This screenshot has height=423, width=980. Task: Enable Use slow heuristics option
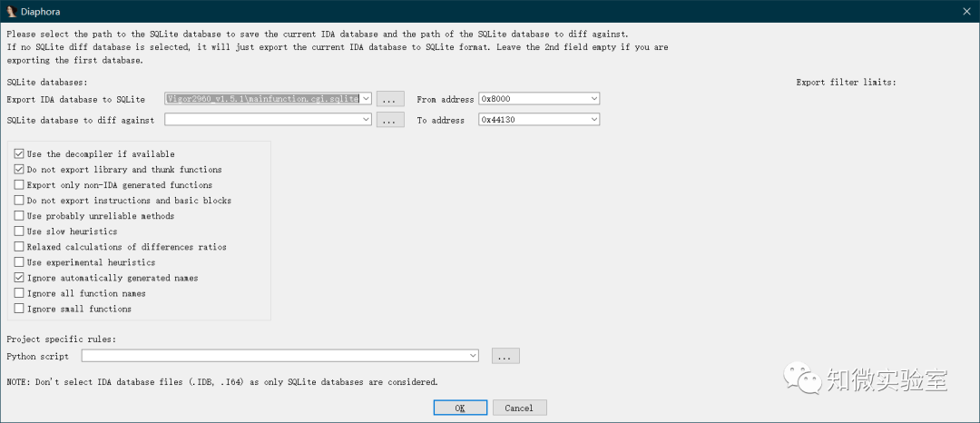pyautogui.click(x=19, y=231)
